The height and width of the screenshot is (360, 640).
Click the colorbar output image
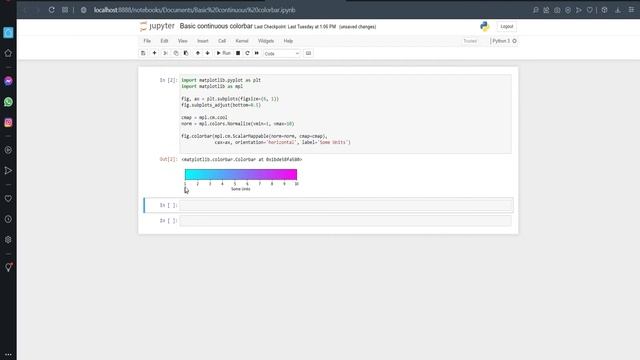point(241,180)
